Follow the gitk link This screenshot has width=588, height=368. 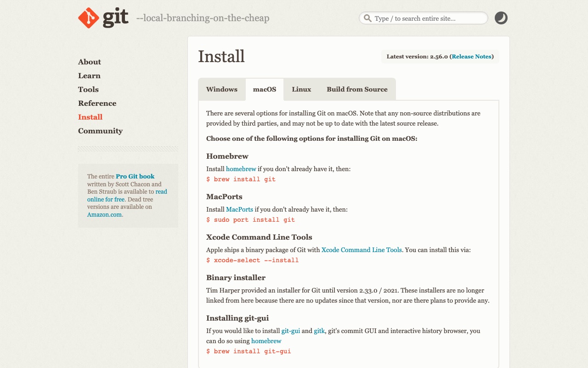pos(319,331)
